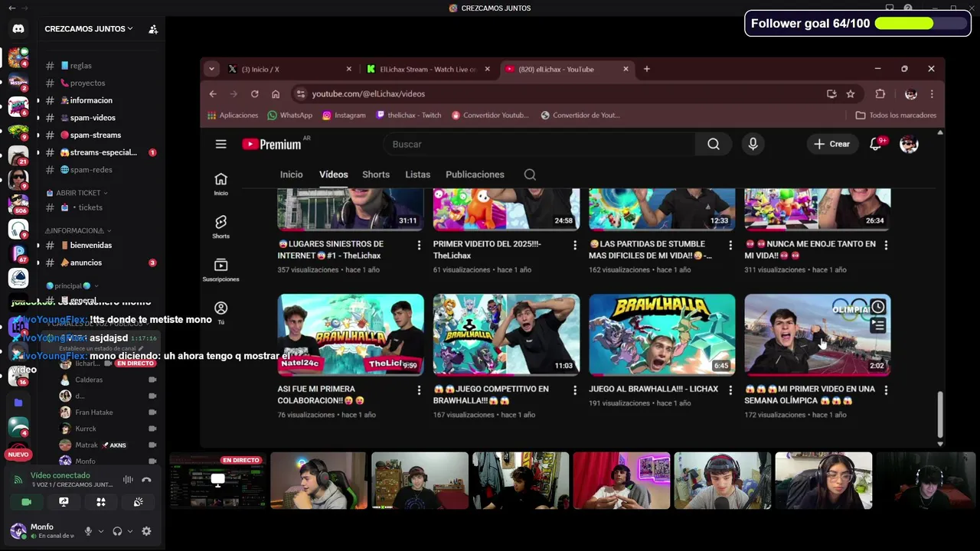Start screen share in Discord

tap(64, 502)
